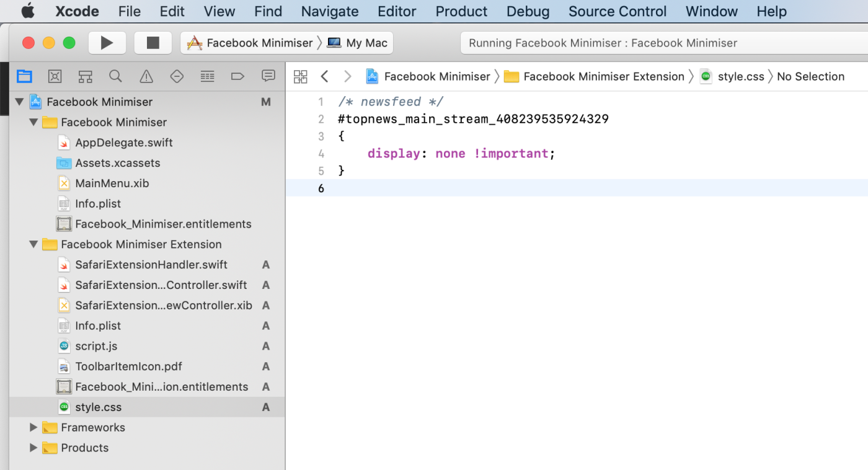Open the Find navigator magnifier
This screenshot has width=868, height=470.
coord(115,76)
